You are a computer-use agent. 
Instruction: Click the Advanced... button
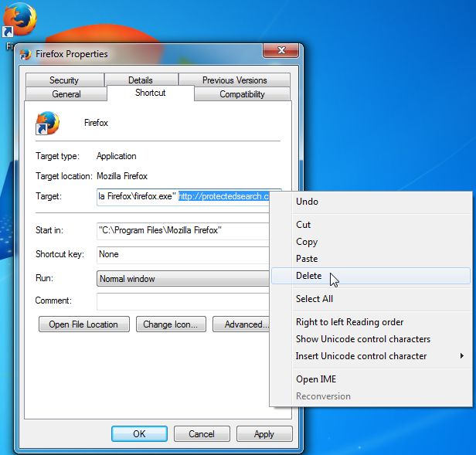(x=241, y=324)
